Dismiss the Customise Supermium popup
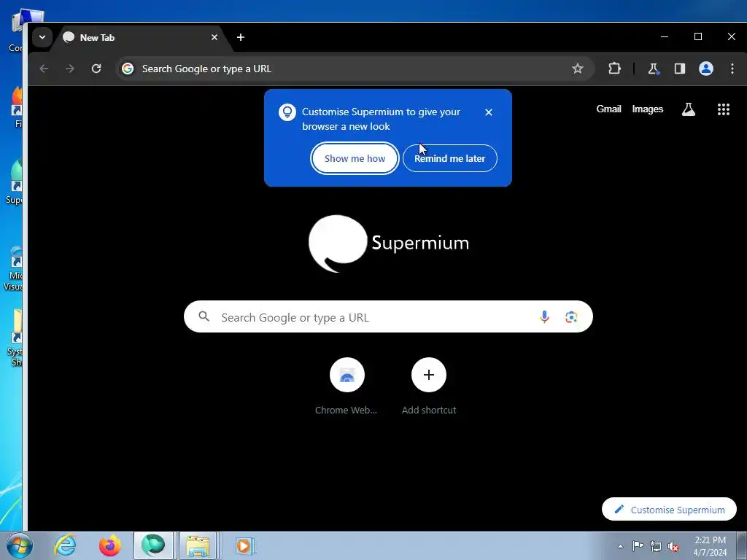 [488, 112]
